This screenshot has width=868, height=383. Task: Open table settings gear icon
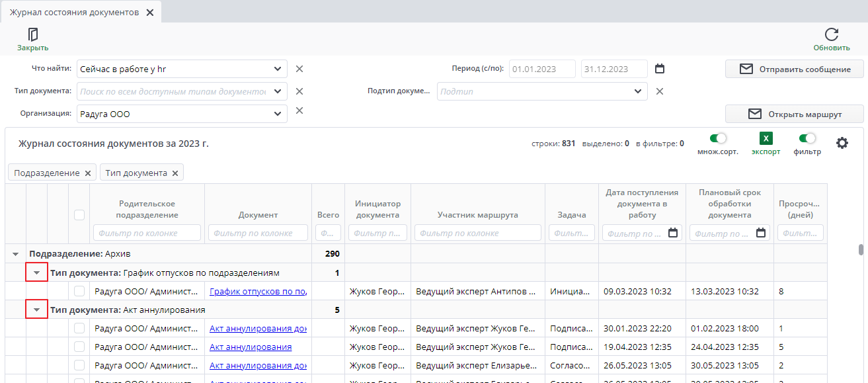tap(842, 143)
